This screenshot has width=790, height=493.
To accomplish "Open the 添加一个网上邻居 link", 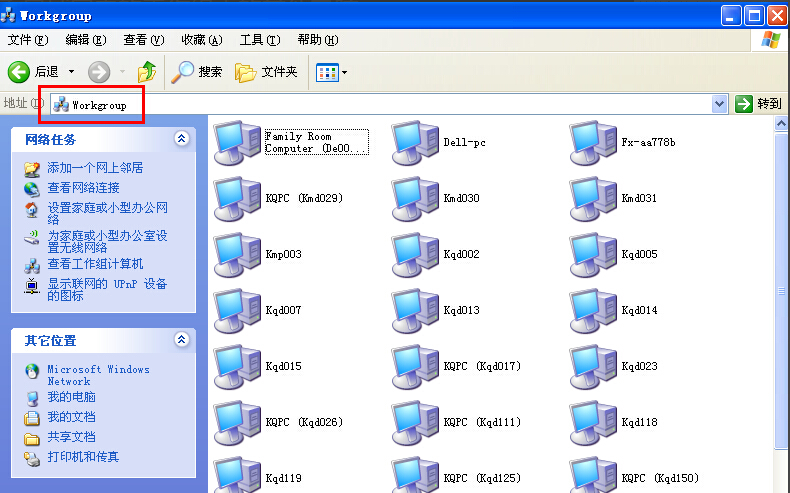I will click(x=95, y=168).
